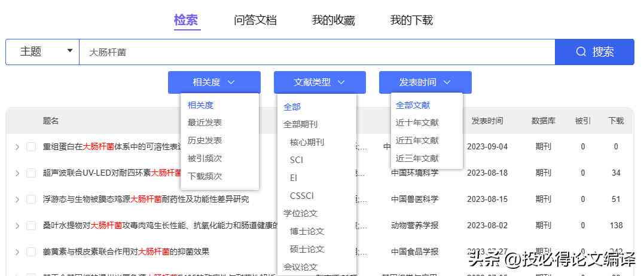This screenshot has height=276, width=644.
Task: Sort by 下载频次
Action: pos(205,176)
